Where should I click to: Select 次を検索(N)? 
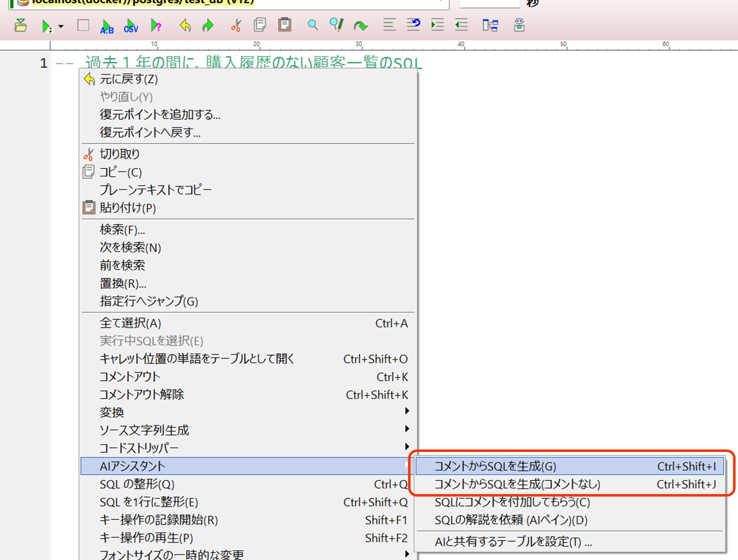pos(248,248)
